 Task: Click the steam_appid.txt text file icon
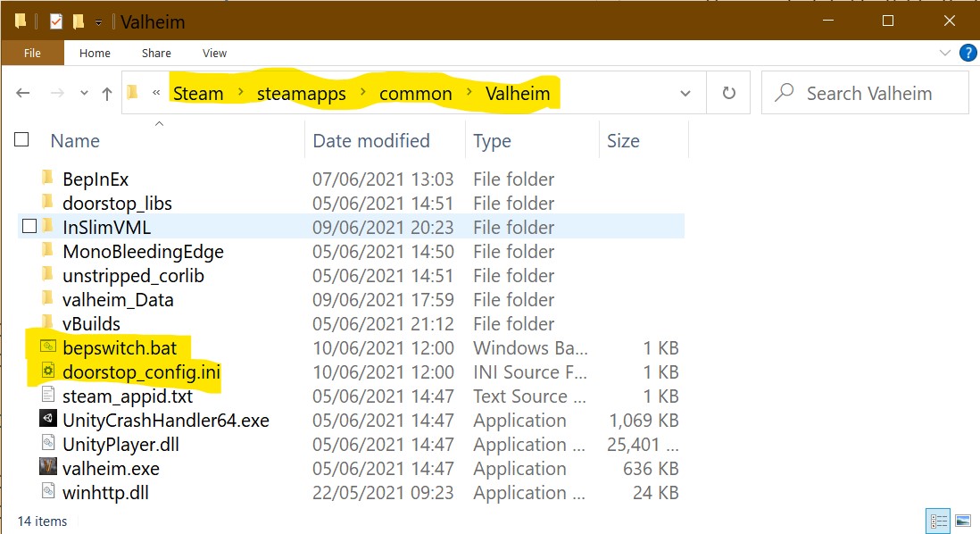tap(48, 396)
